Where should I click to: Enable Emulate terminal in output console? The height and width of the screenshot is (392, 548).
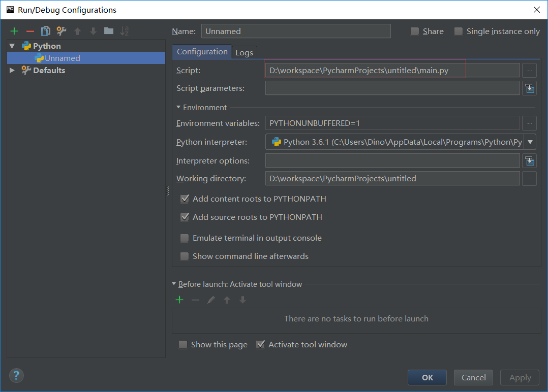pyautogui.click(x=185, y=238)
